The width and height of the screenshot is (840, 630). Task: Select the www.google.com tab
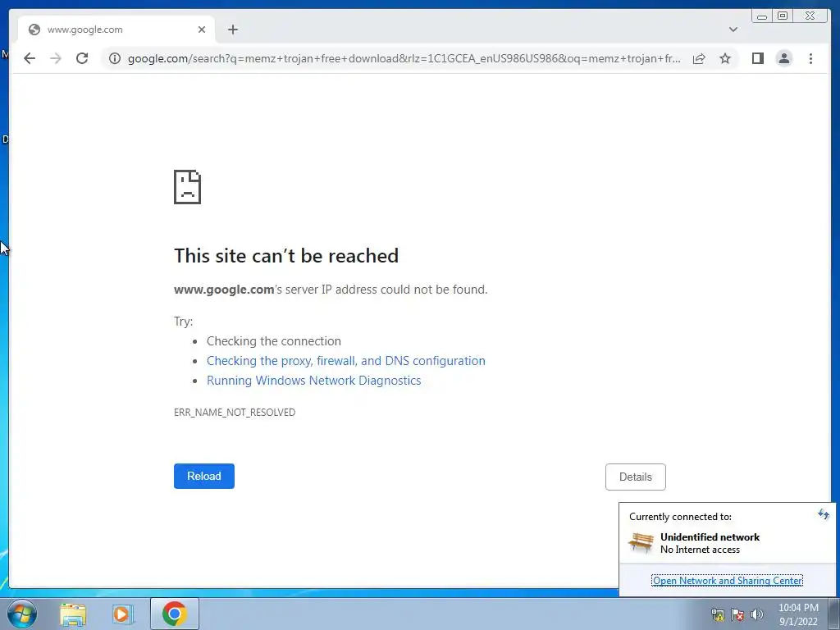116,30
